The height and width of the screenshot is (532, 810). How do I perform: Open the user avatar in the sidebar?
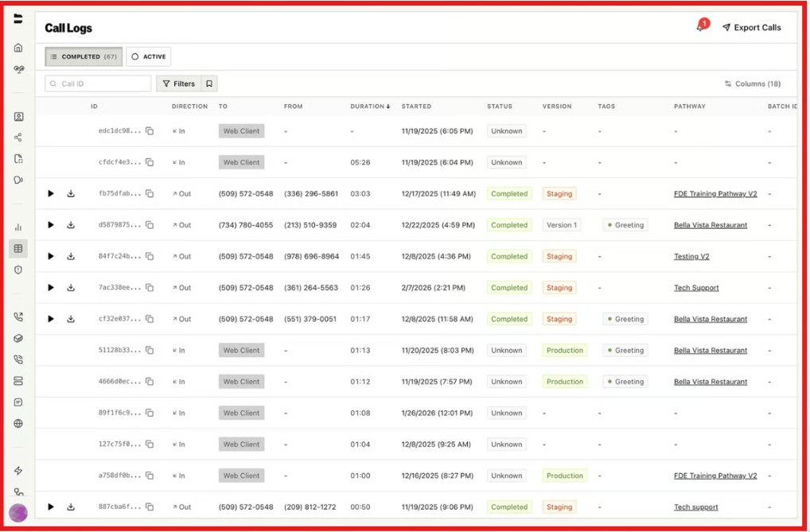[x=18, y=513]
